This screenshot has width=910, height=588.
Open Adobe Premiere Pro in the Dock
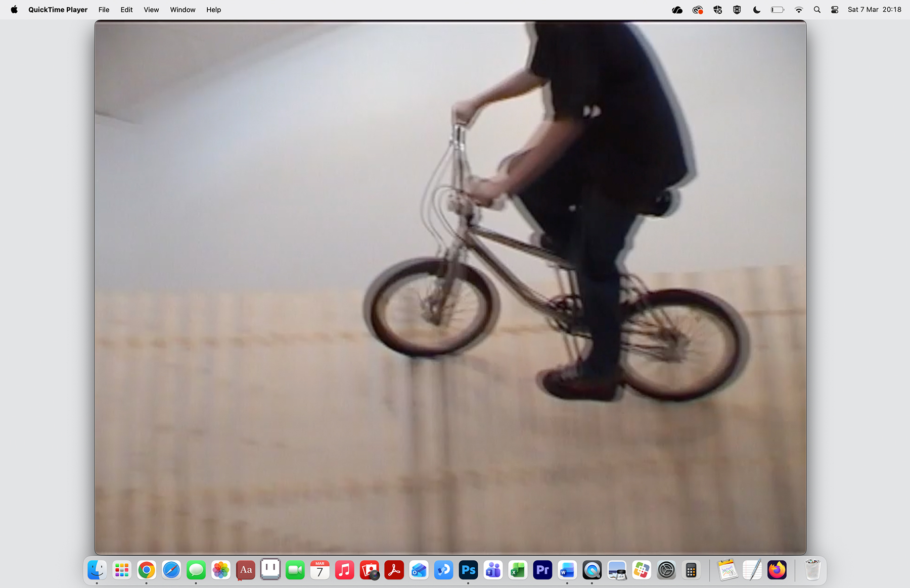(542, 570)
